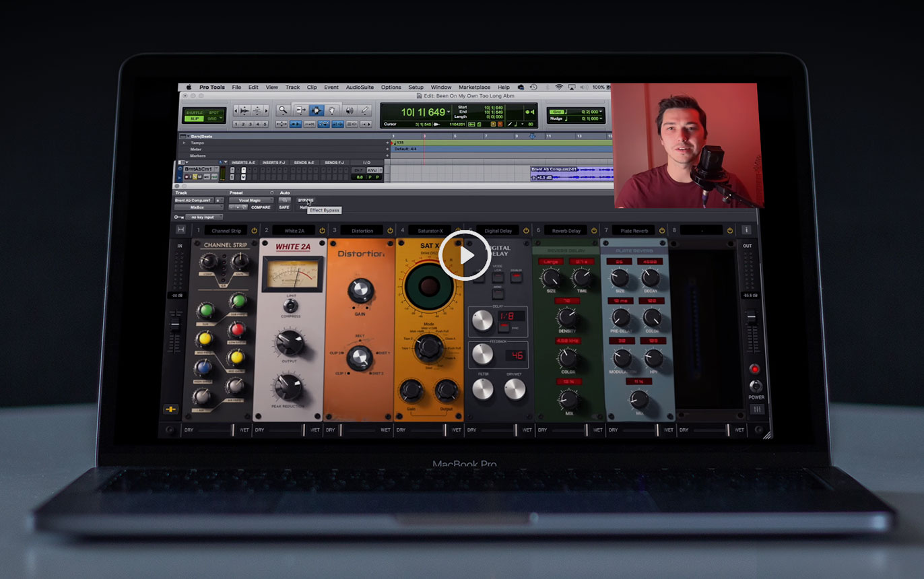Click the mixer faders icon below Power
The height and width of the screenshot is (579, 924).
pyautogui.click(x=756, y=409)
